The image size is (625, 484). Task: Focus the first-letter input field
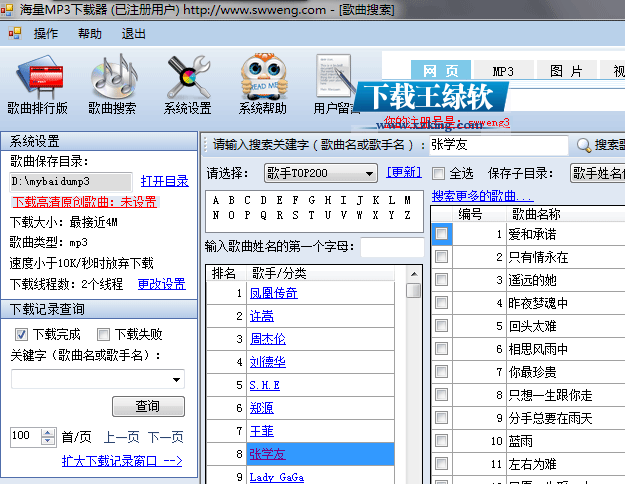click(391, 247)
